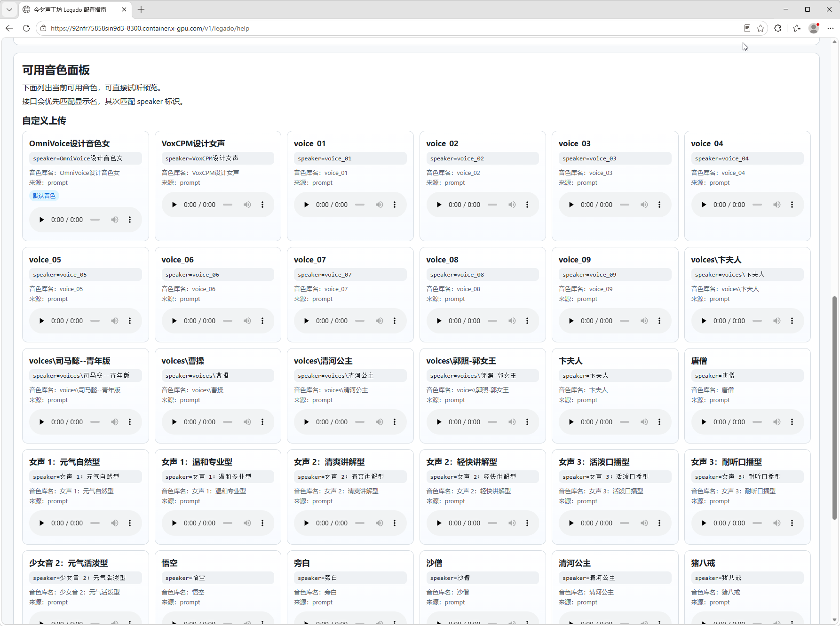Start playback for voice_03
The height and width of the screenshot is (626, 840).
pyautogui.click(x=571, y=205)
